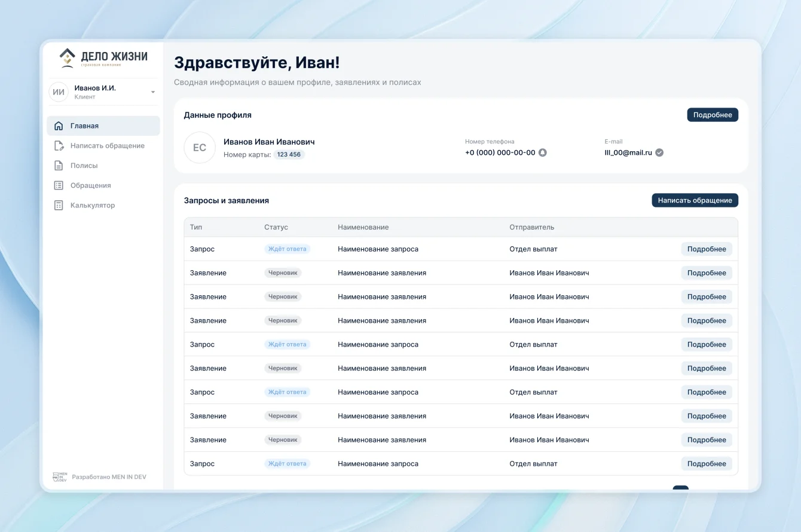Click the home icon beside Главная
801x532 pixels.
(59, 126)
